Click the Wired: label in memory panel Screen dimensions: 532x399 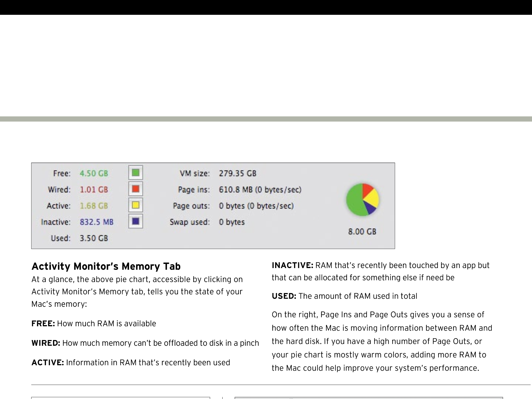[x=59, y=189]
